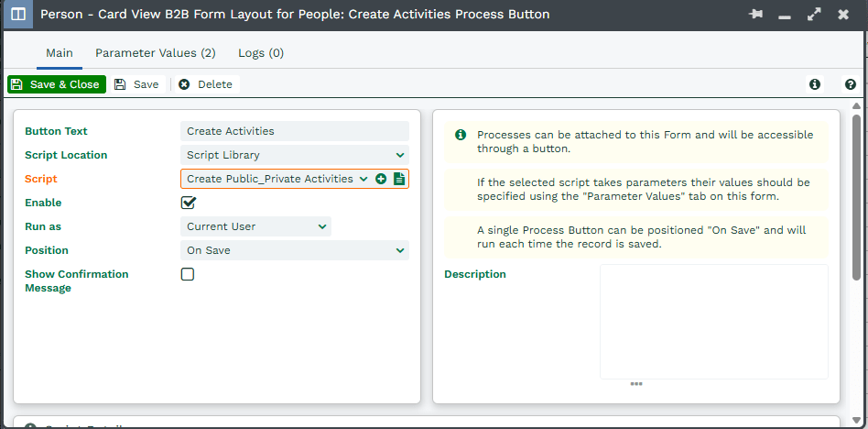Click Save & Close button

point(57,84)
